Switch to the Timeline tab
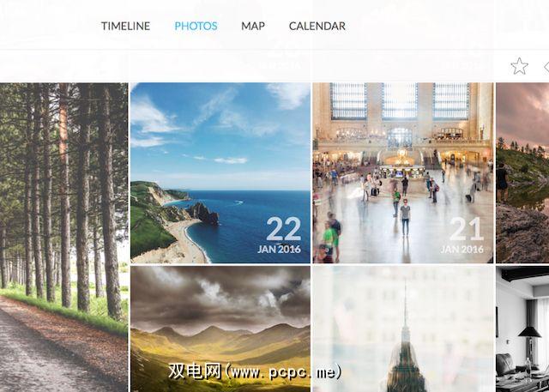 (x=126, y=27)
